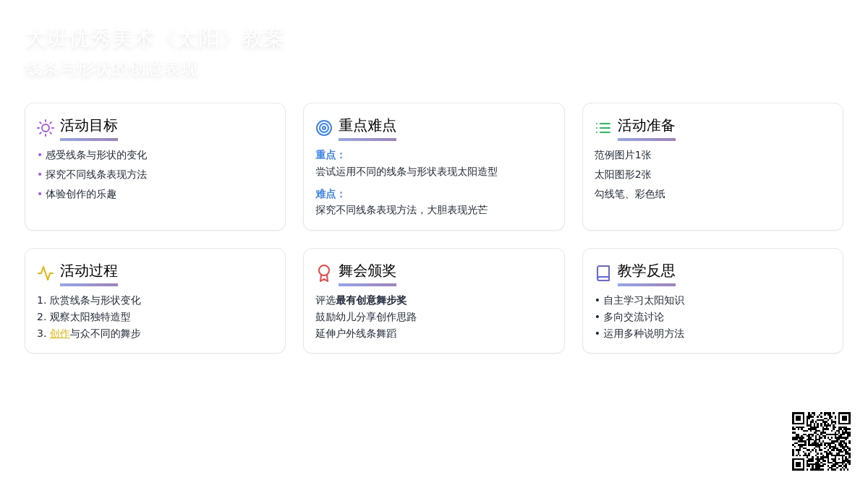Select the text 感受线条与形状的变化

pyautogui.click(x=96, y=155)
